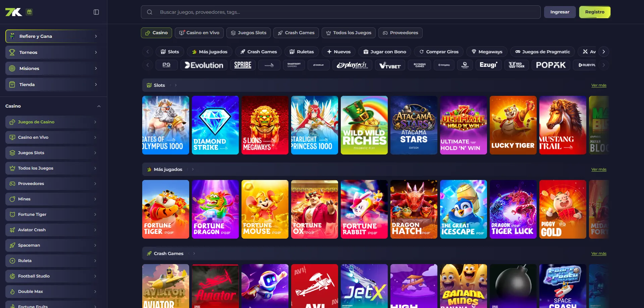
Task: Filter by Evolution provider logo
Action: 204,65
